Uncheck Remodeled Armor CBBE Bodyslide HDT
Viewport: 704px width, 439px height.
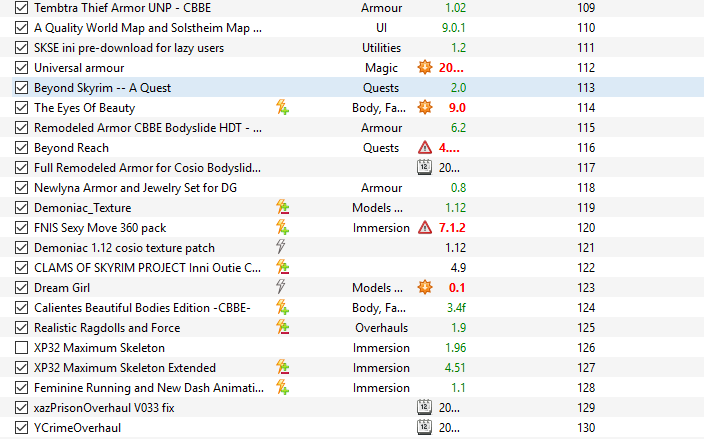tap(21, 127)
